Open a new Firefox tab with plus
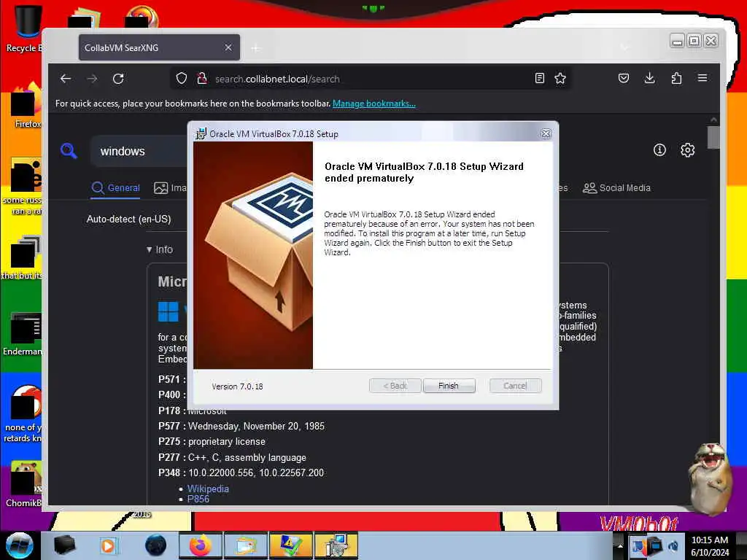The height and width of the screenshot is (560, 747). point(256,48)
